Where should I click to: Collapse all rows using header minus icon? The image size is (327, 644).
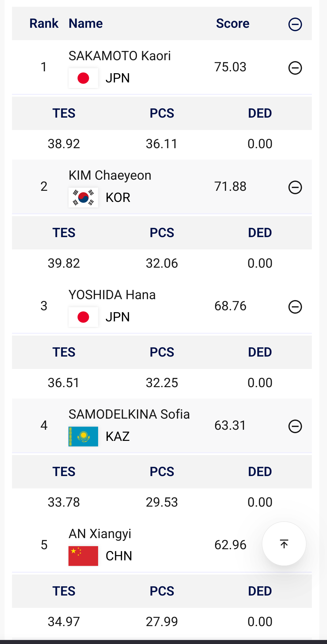tap(295, 24)
